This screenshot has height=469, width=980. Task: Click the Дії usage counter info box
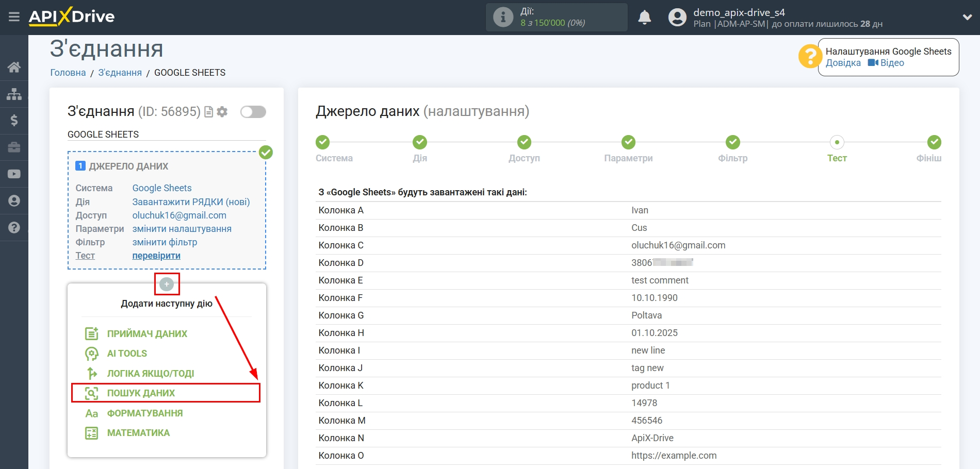(556, 17)
